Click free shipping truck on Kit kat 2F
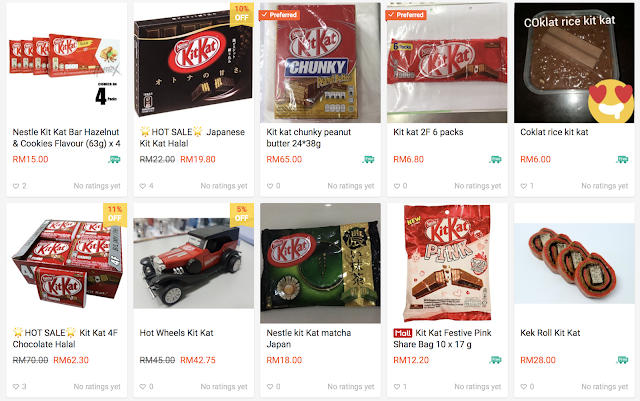 point(495,159)
